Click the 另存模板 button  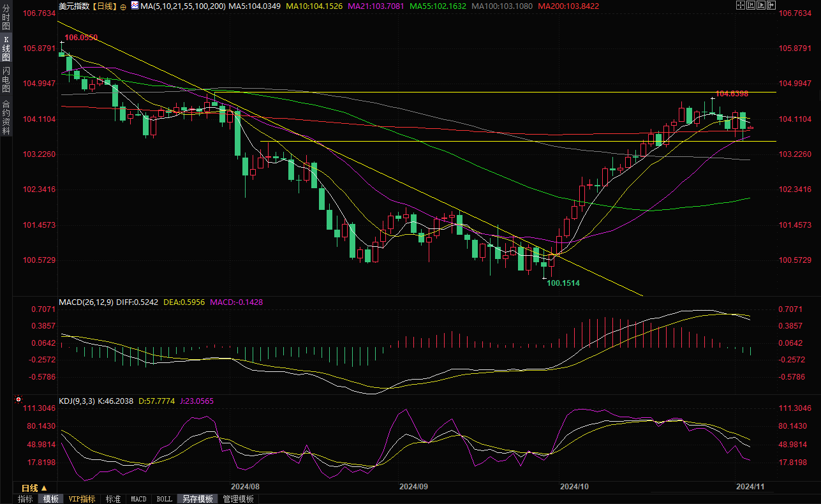[x=197, y=499]
